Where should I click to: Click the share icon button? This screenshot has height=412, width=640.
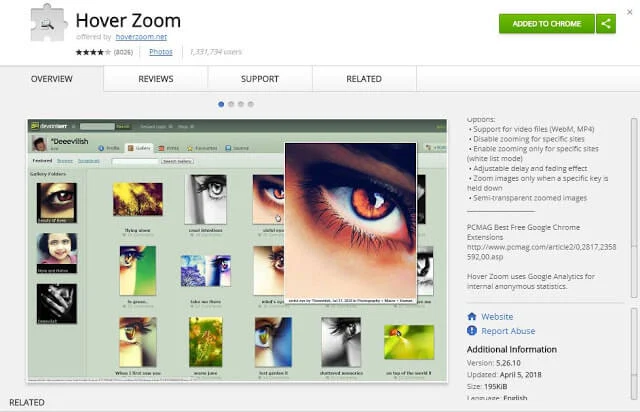point(606,24)
